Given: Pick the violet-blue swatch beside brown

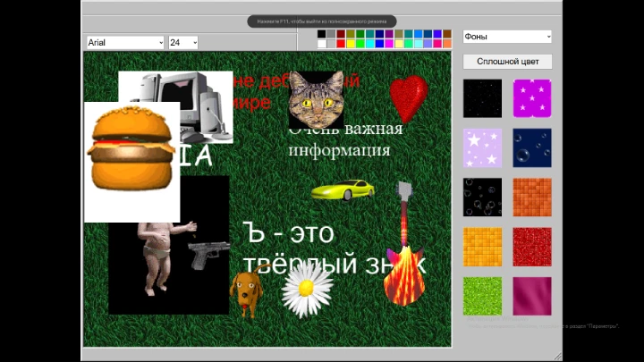Looking at the screenshot, I should pos(437,34).
